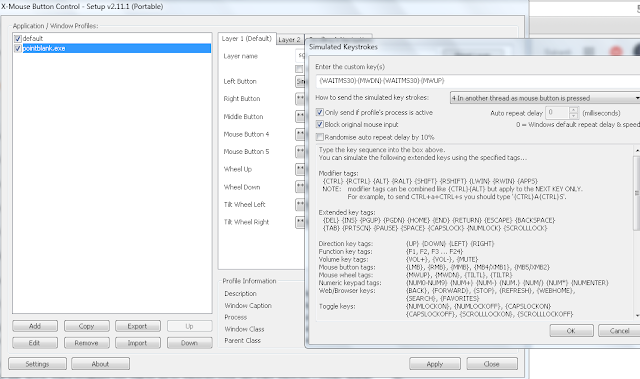Open the Wheel Down action dropdown

(x=300, y=187)
